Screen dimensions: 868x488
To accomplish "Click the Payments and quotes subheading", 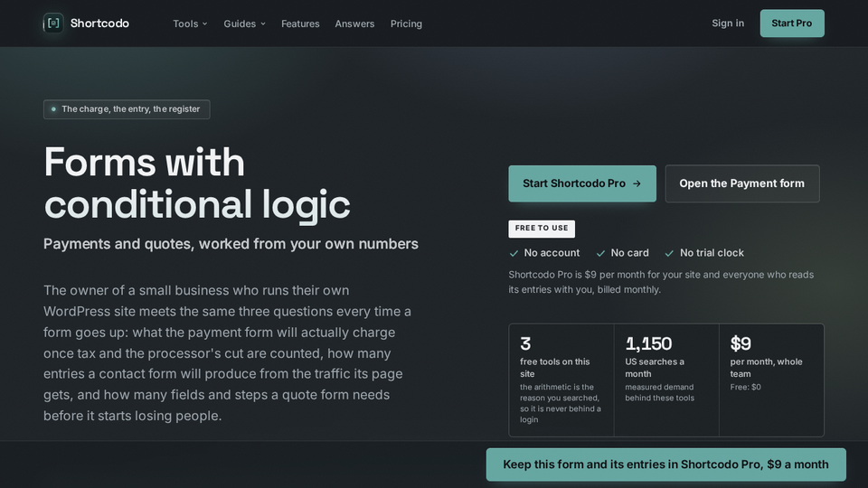I will coord(231,244).
